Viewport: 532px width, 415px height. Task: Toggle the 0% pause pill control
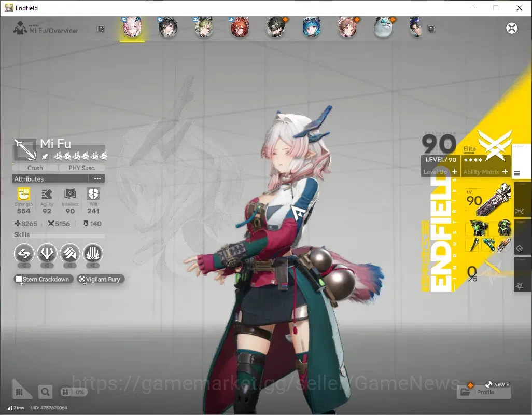tap(73, 392)
